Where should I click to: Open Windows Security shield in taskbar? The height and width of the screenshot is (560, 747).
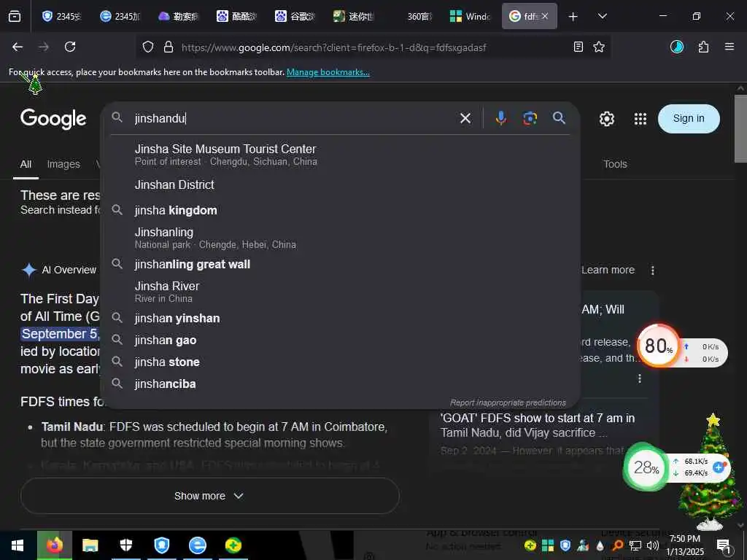coord(125,545)
